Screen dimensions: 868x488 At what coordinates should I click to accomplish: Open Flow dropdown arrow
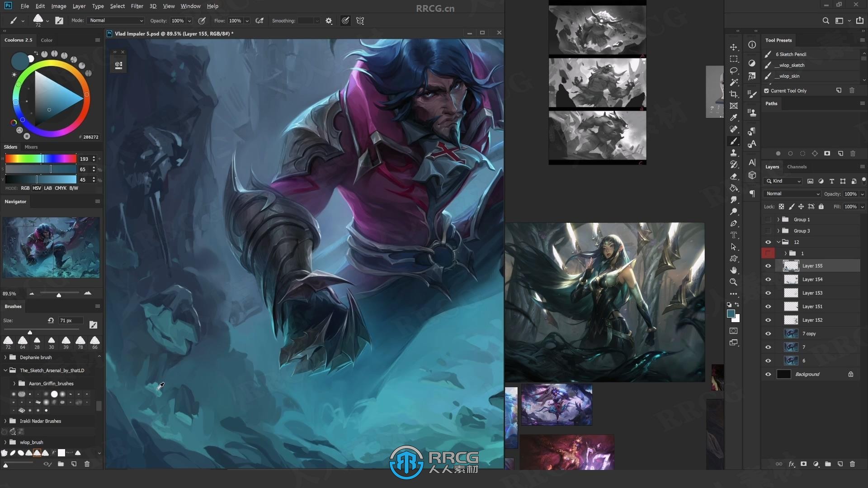247,21
